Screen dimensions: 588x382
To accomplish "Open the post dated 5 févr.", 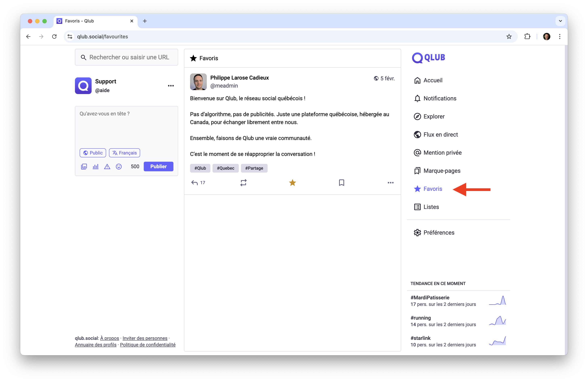I will point(387,78).
